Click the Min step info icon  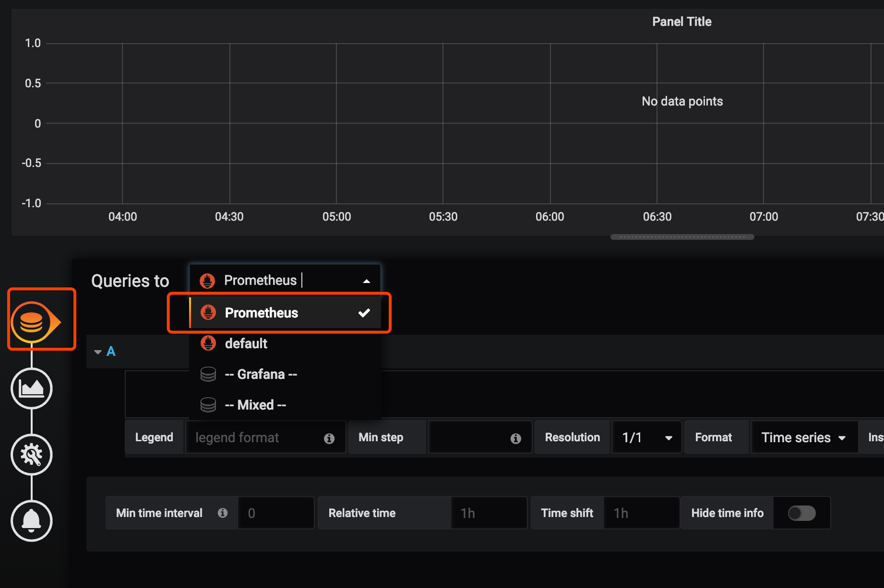click(516, 438)
